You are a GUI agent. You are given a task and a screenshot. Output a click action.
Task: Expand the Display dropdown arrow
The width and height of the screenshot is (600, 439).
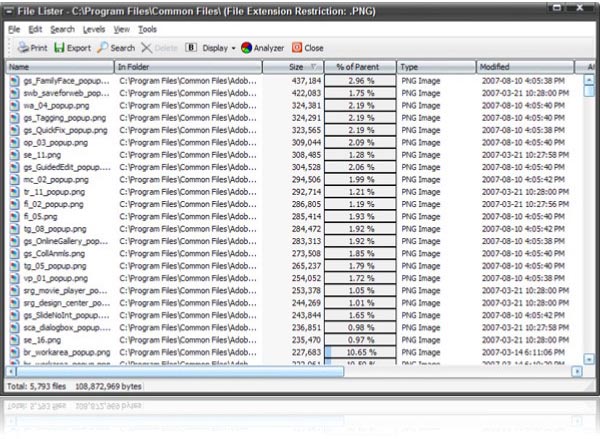click(x=233, y=48)
